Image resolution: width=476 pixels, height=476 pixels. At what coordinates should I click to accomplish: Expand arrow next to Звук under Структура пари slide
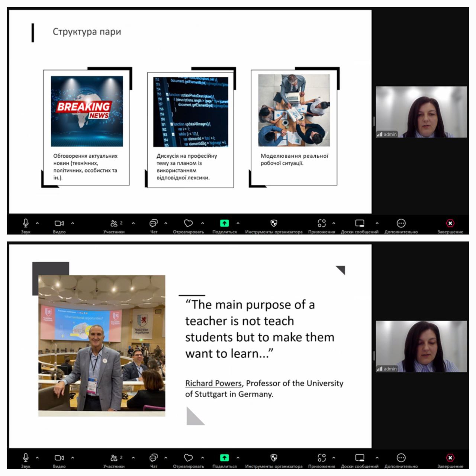(x=37, y=223)
